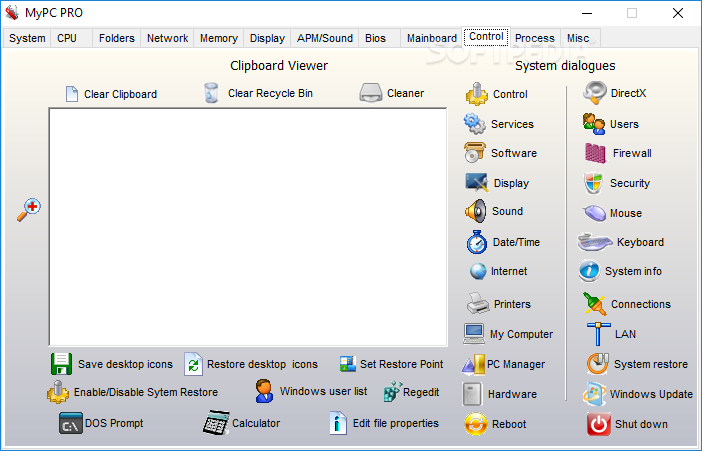
Task: Launch PC Manager icon
Action: pyautogui.click(x=473, y=365)
